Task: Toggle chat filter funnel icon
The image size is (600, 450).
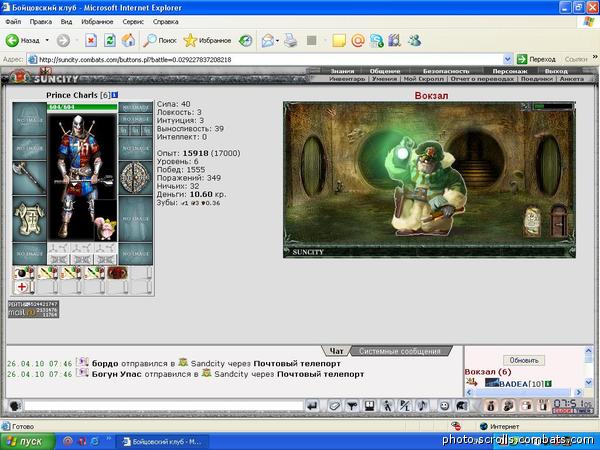Action: 352,406
